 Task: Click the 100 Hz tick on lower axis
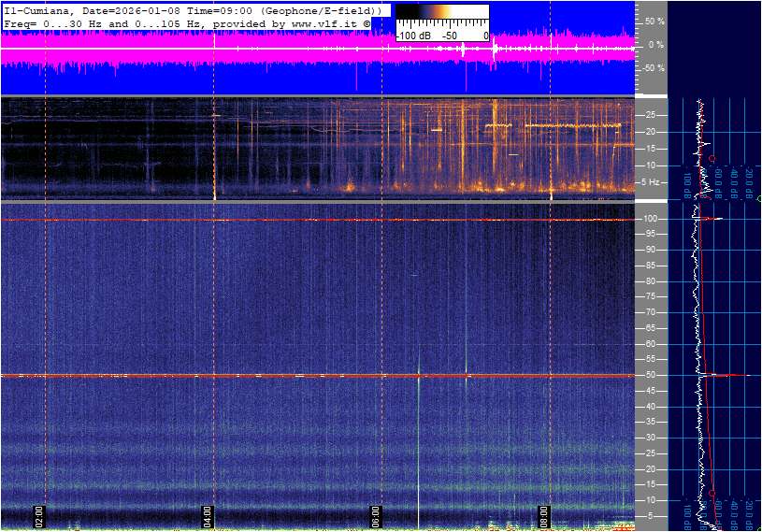click(x=654, y=219)
